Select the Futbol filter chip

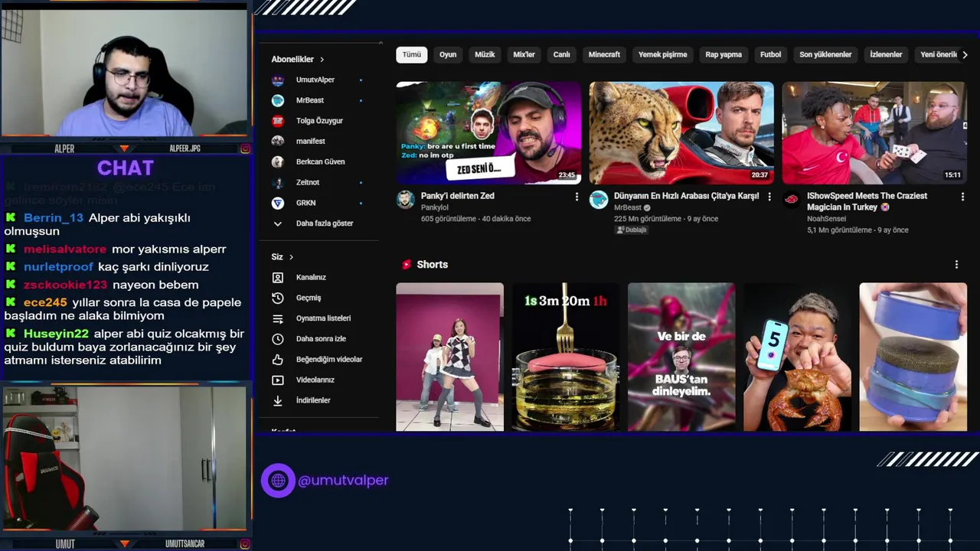(771, 54)
